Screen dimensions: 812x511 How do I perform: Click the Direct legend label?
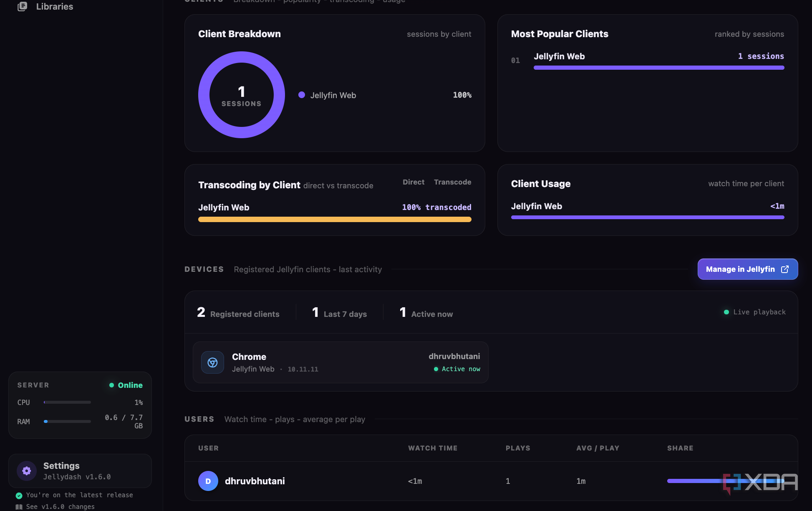pos(414,182)
